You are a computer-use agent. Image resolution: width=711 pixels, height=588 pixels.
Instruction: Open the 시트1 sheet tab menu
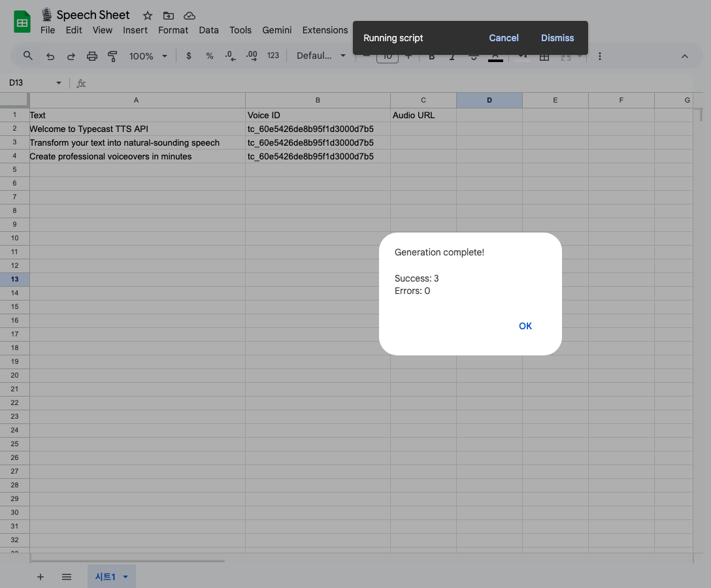125,577
